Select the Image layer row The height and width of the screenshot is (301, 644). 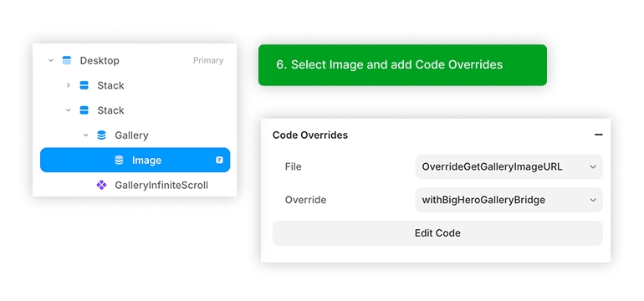tap(135, 161)
